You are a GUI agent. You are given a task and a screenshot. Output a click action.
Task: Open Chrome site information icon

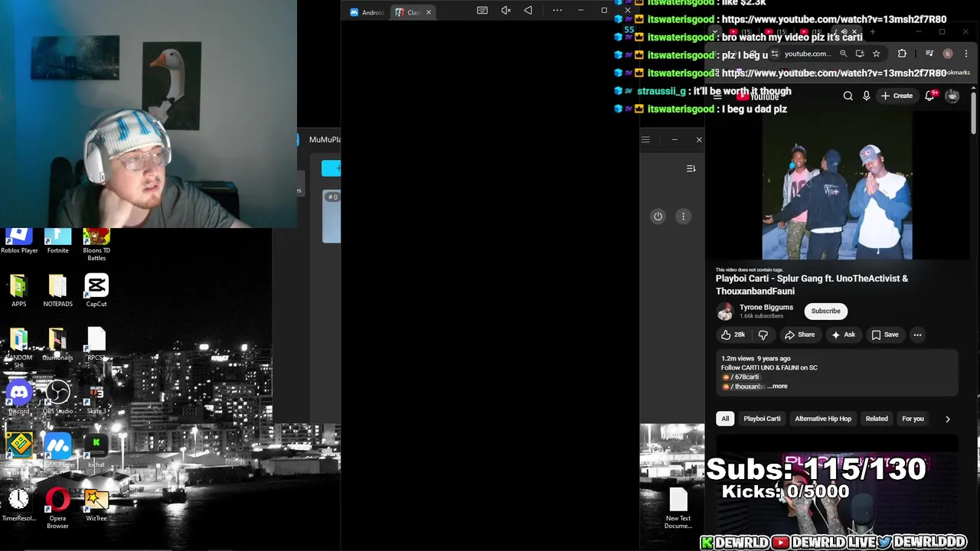click(x=775, y=54)
